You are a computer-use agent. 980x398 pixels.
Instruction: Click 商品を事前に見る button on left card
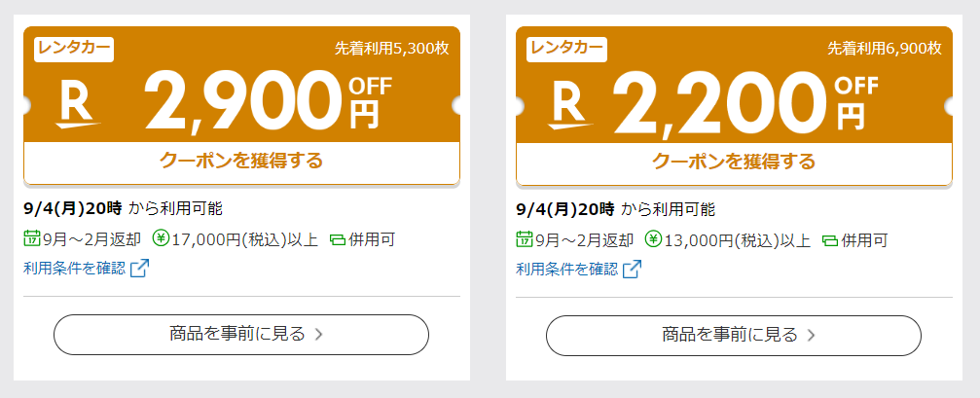click(x=241, y=335)
